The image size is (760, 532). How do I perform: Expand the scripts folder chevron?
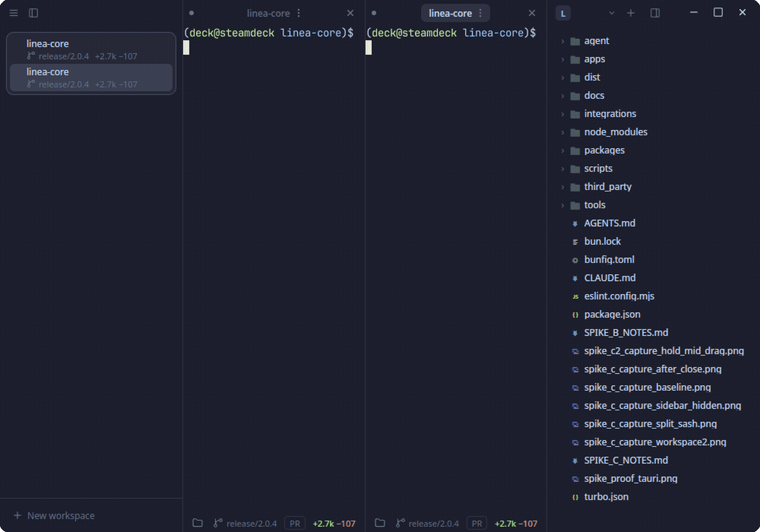pos(562,168)
